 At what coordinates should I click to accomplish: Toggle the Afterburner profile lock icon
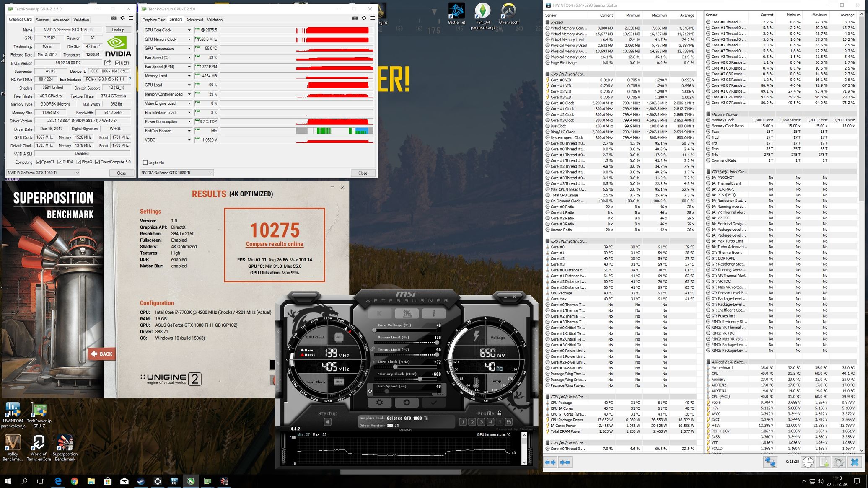[499, 413]
